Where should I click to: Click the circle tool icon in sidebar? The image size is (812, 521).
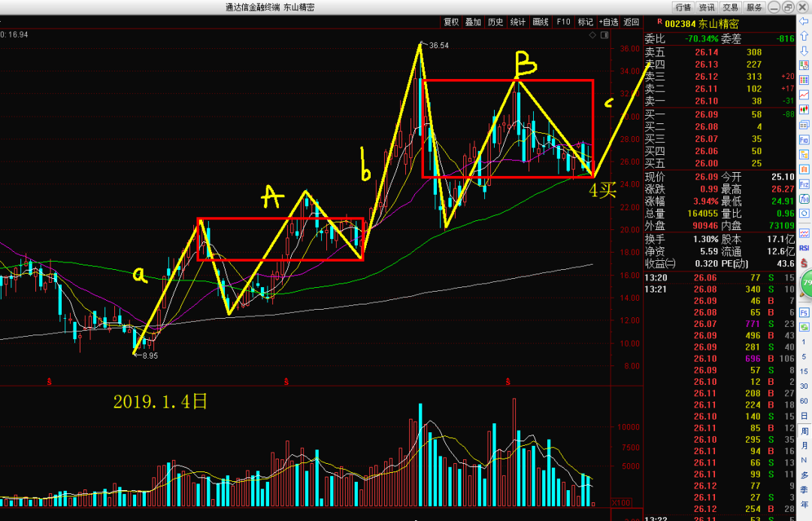click(804, 214)
